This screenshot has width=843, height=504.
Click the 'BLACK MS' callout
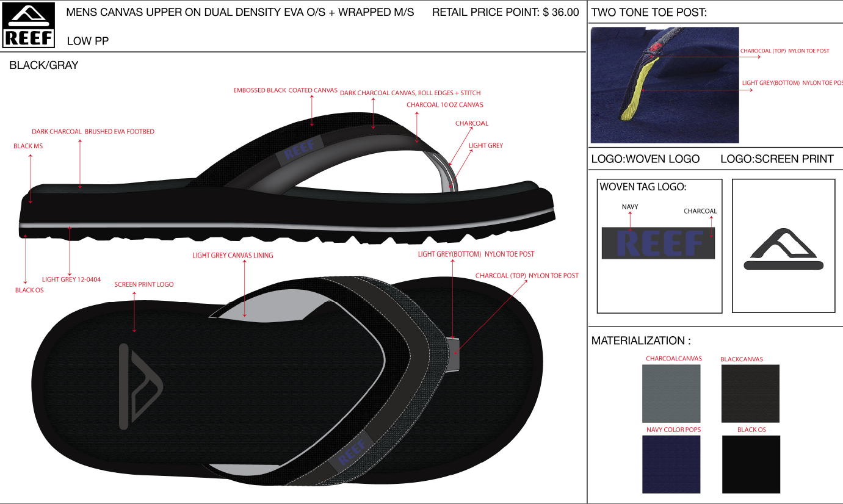(28, 146)
